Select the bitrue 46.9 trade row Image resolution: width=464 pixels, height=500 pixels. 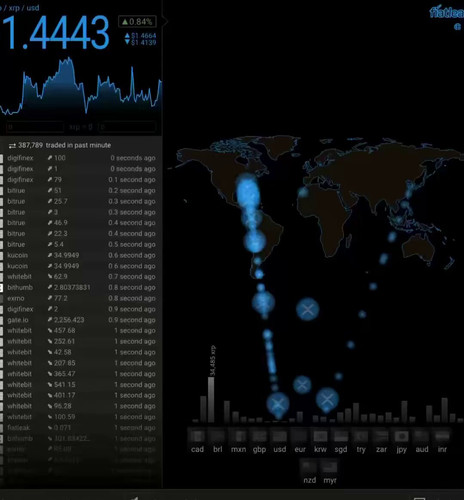pyautogui.click(x=81, y=223)
